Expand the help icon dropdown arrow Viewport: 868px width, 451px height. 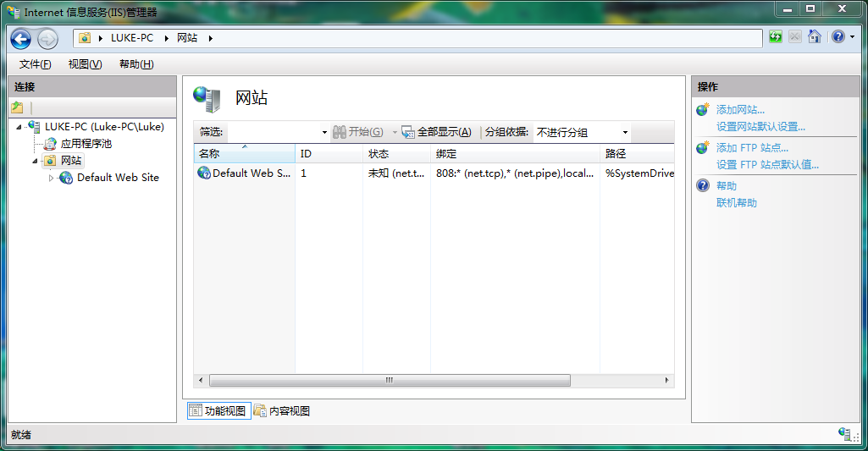852,37
